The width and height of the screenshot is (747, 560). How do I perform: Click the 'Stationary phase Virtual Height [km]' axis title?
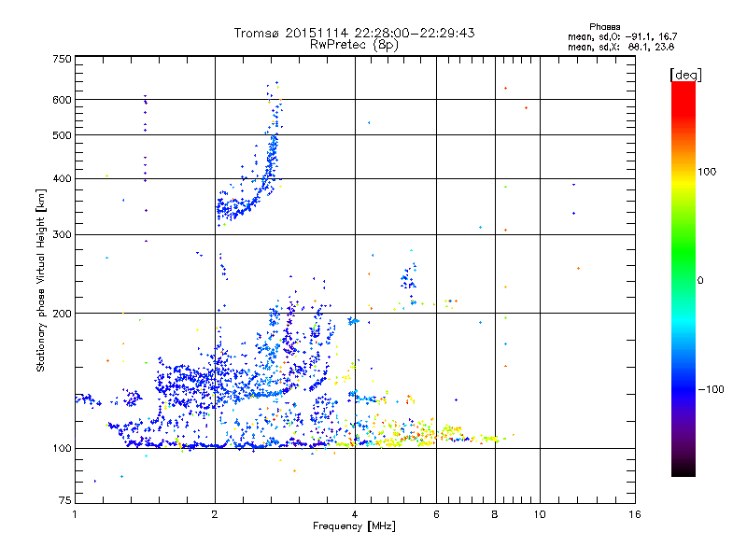pos(41,280)
